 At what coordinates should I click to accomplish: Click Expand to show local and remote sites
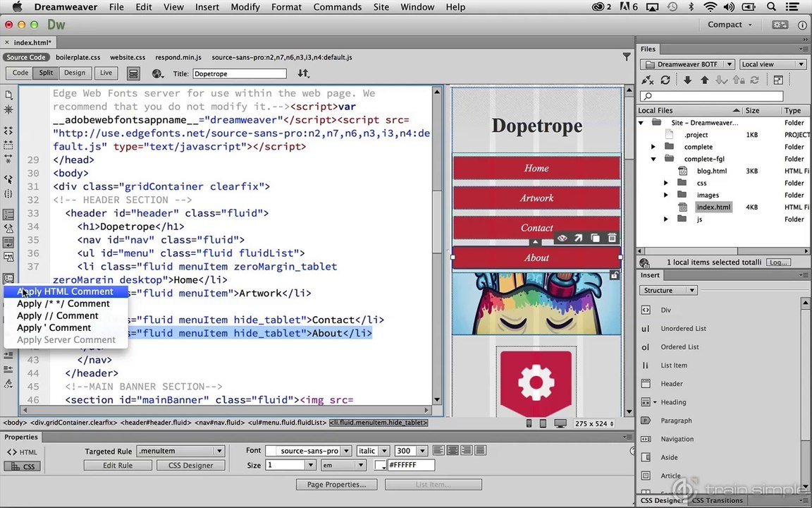pos(778,80)
